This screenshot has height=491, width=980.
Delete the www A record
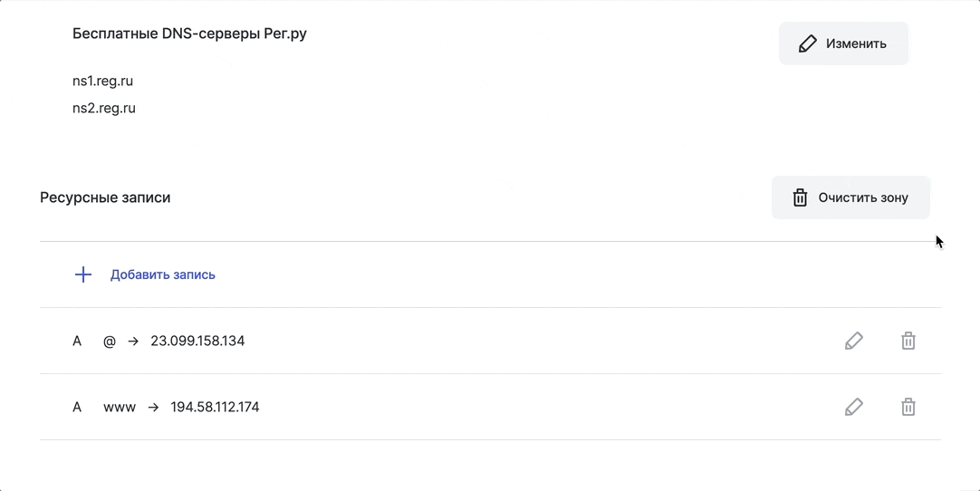908,407
